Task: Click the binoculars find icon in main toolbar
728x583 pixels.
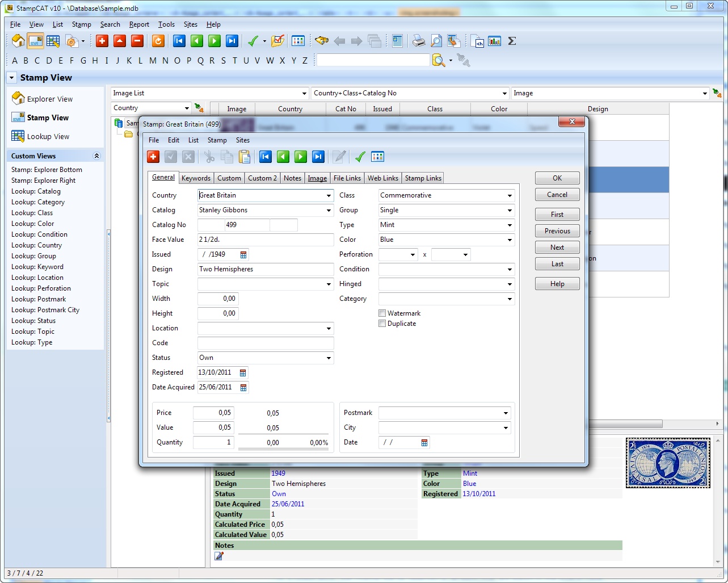Action: [x=322, y=41]
